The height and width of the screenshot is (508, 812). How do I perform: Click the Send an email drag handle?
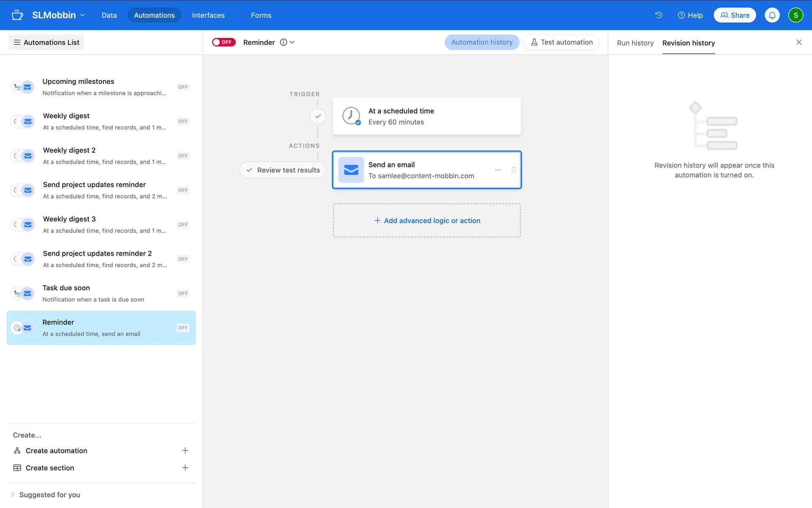coord(513,170)
